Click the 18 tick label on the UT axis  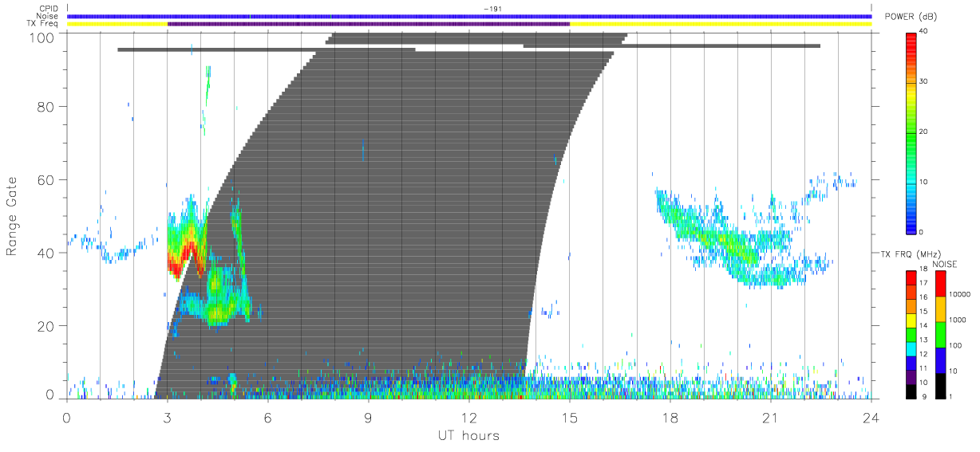(x=670, y=418)
